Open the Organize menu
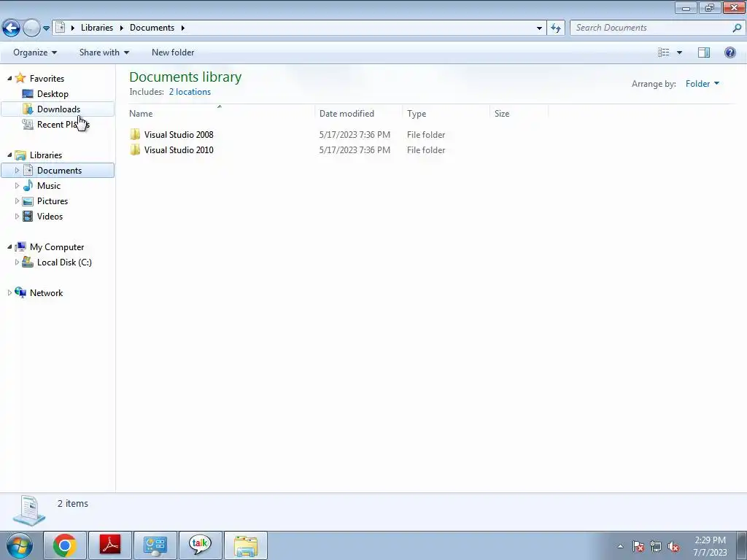 35,52
